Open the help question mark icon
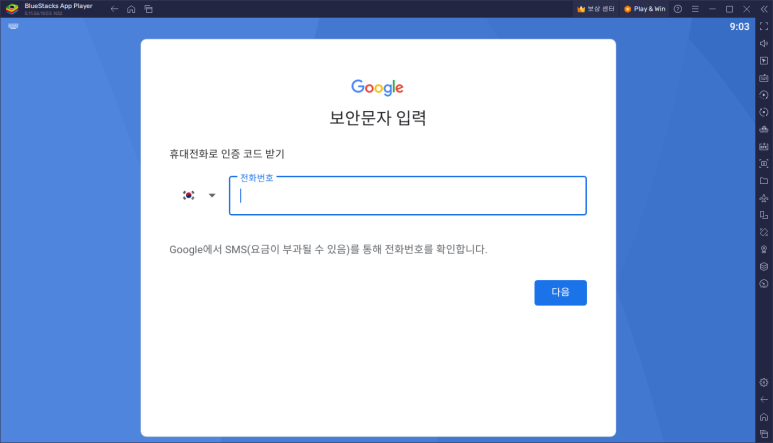 click(678, 9)
